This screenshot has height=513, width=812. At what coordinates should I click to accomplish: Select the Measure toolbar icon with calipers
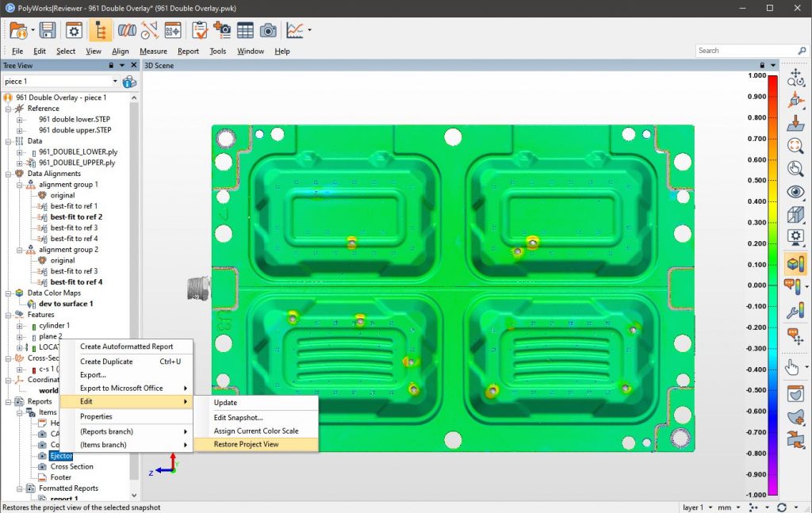149,30
